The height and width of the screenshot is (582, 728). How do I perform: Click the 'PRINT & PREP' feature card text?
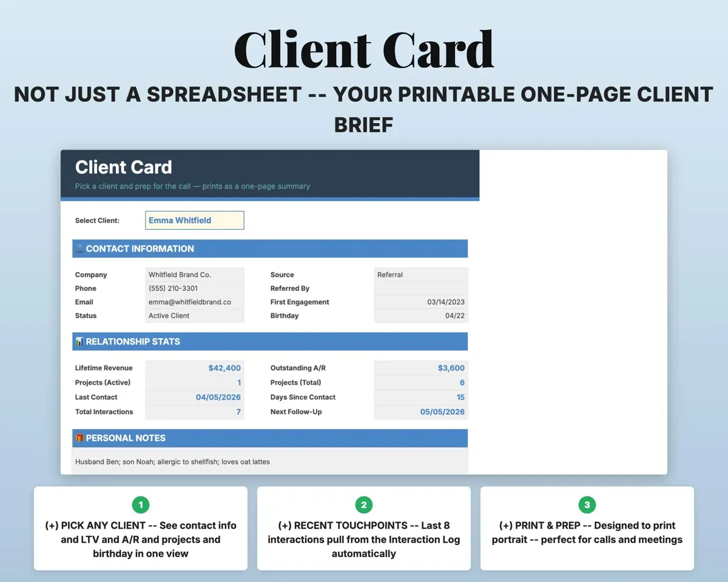[587, 532]
